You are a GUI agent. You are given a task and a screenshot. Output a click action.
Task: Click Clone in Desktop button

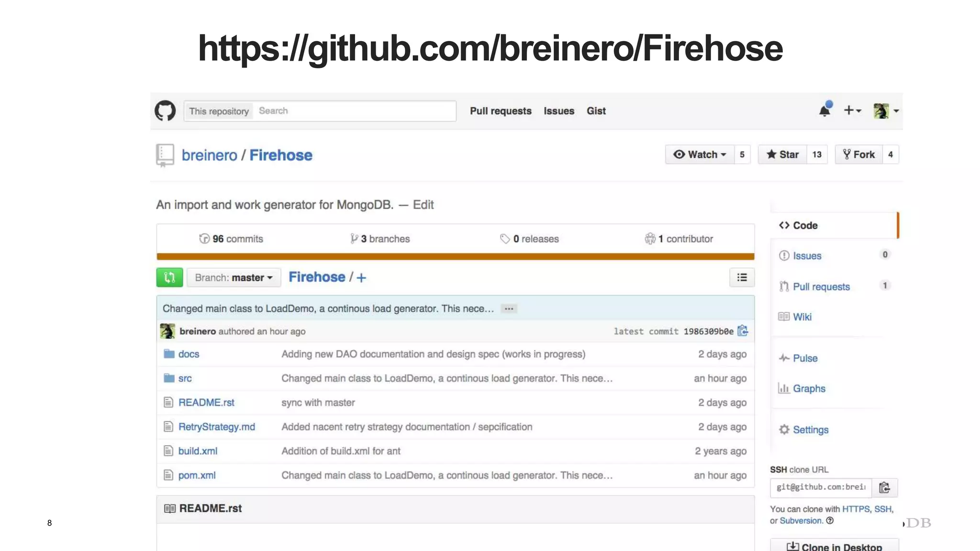pyautogui.click(x=835, y=545)
